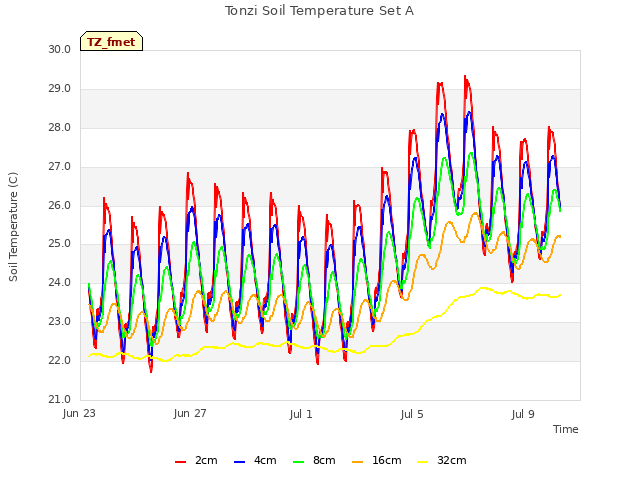Click the green 8cm legend swatch
Image resolution: width=640 pixels, height=480 pixels.
[299, 462]
